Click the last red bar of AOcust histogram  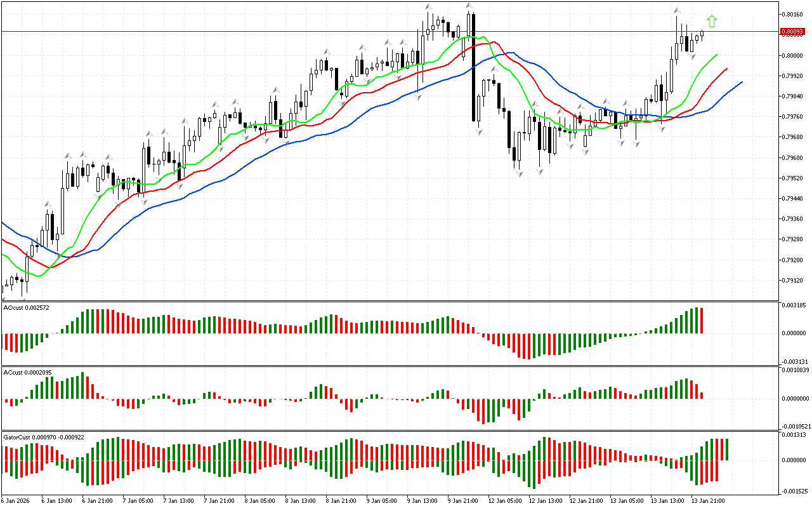(702, 321)
